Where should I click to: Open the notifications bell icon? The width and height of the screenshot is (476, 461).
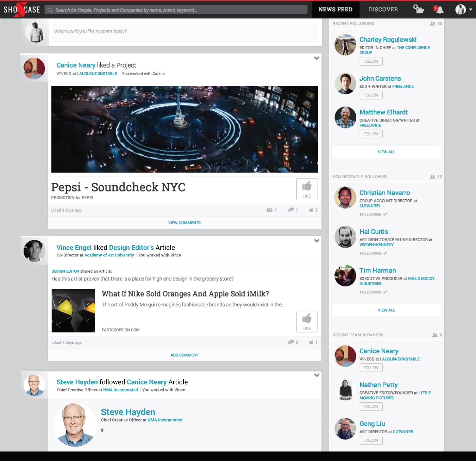tap(439, 10)
